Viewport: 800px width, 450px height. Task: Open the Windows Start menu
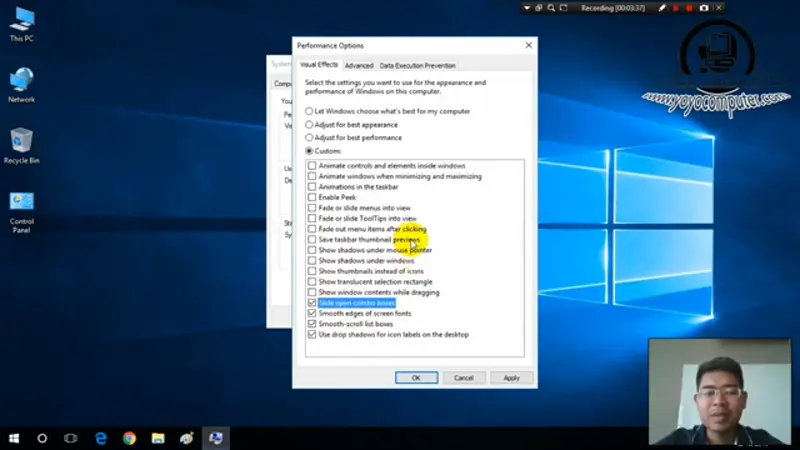(x=14, y=438)
